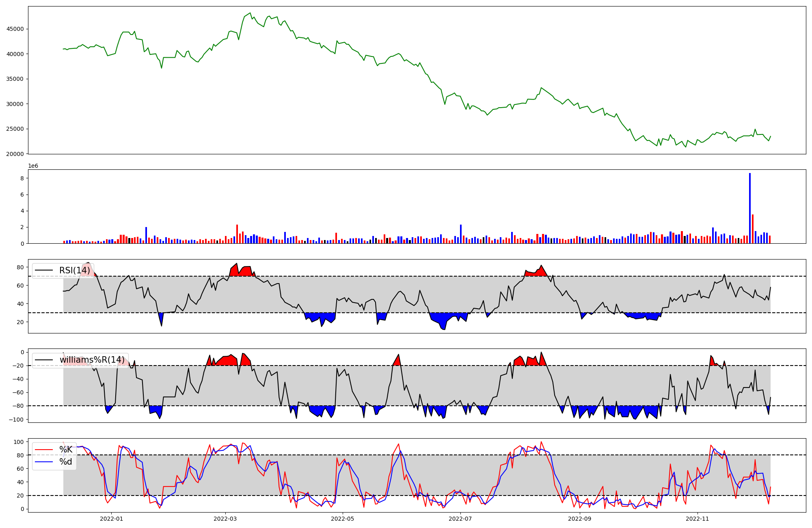This screenshot has width=812, height=528.
Task: Click the 1e6 volume scale label
Action: tap(33, 166)
